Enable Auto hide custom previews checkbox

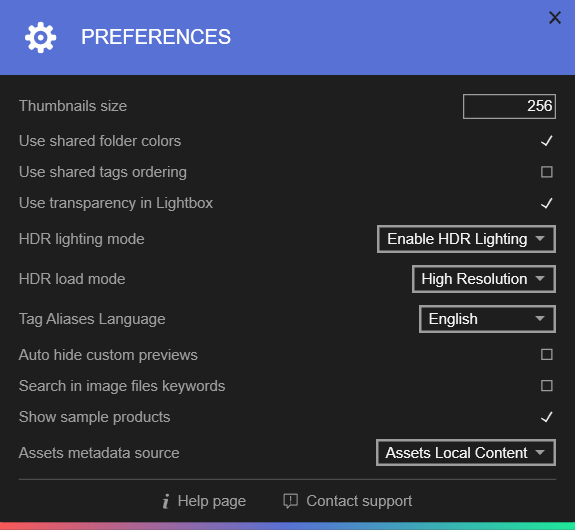point(547,354)
